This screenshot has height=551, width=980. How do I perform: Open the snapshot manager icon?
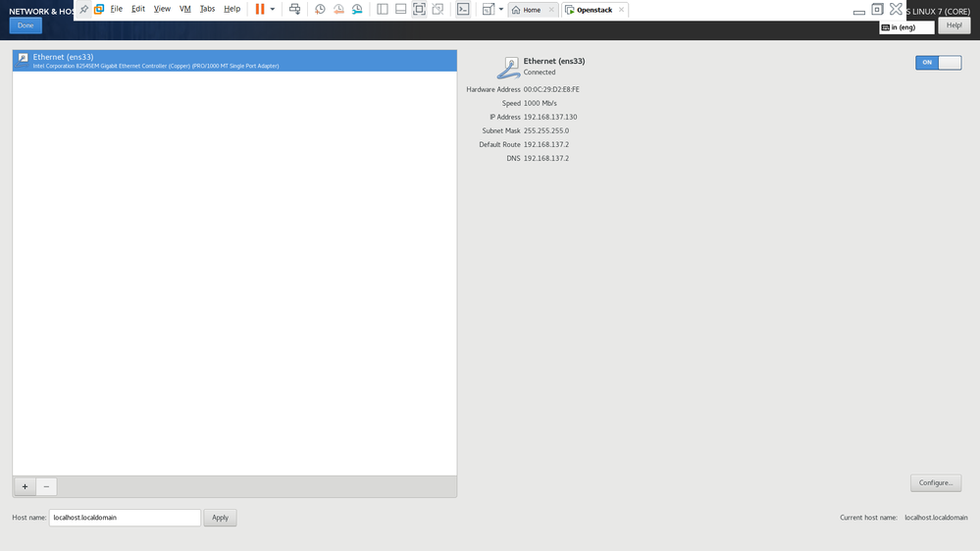coord(357,9)
